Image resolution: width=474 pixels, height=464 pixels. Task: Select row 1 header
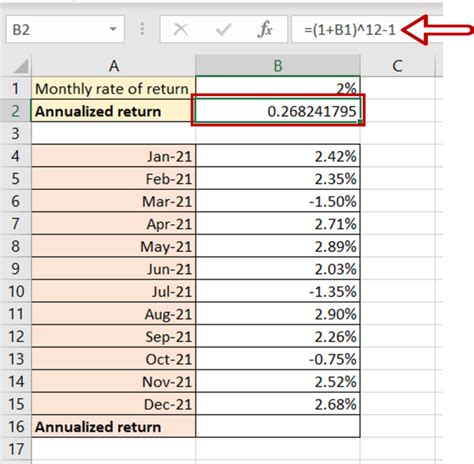[x=16, y=88]
